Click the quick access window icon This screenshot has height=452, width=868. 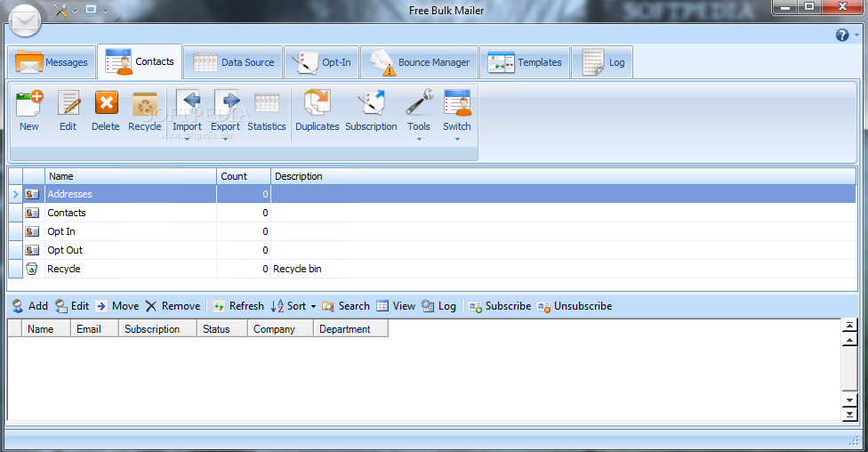tap(91, 10)
